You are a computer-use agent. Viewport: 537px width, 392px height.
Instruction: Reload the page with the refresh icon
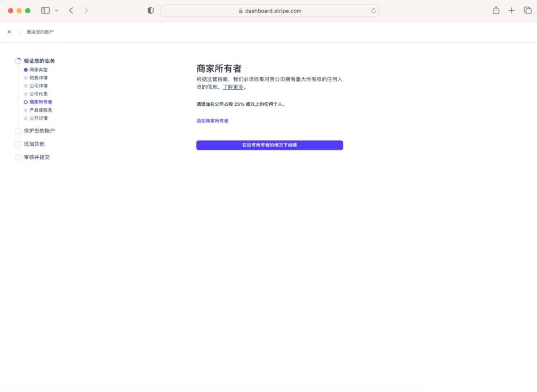click(373, 11)
